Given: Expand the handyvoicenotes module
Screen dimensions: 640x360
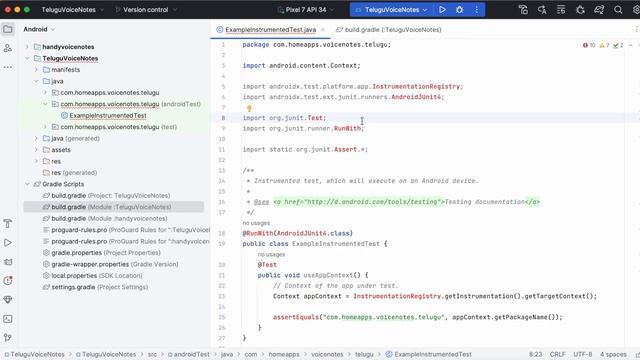Looking at the screenshot, I should click(27, 47).
